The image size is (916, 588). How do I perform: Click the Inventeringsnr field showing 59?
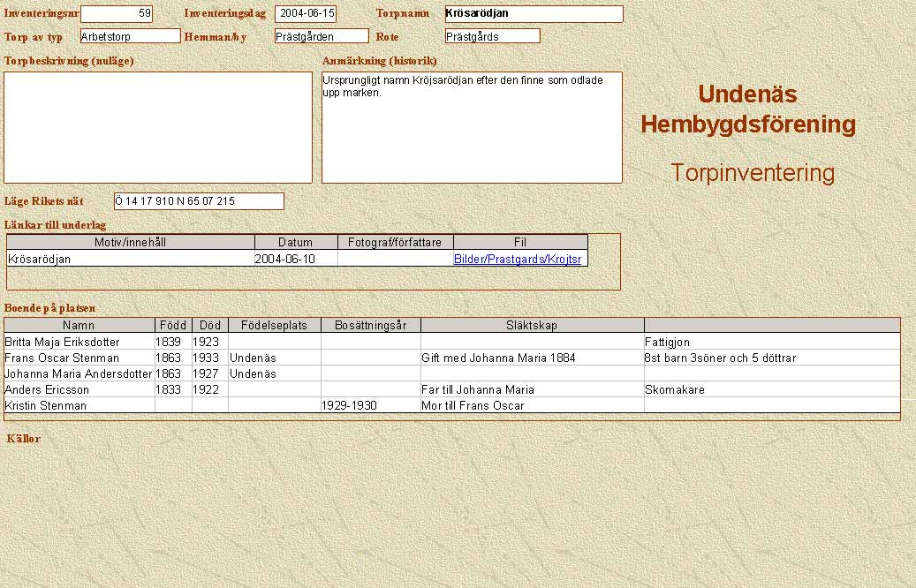coord(117,14)
